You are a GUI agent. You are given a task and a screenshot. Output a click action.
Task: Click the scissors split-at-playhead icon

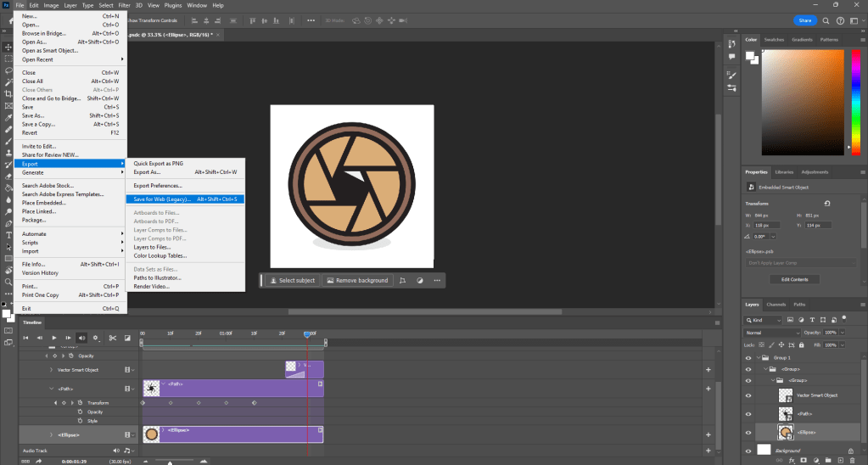click(111, 338)
